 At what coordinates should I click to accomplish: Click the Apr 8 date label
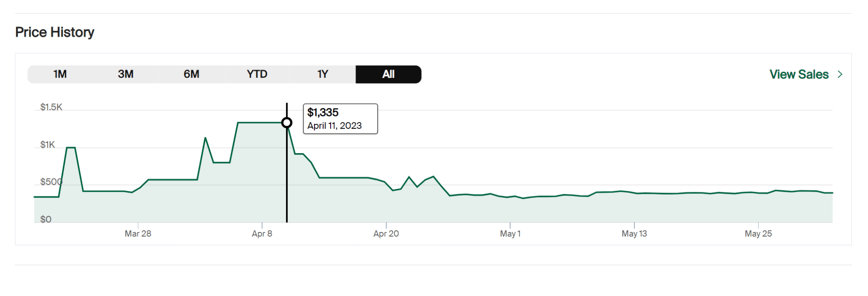click(262, 234)
